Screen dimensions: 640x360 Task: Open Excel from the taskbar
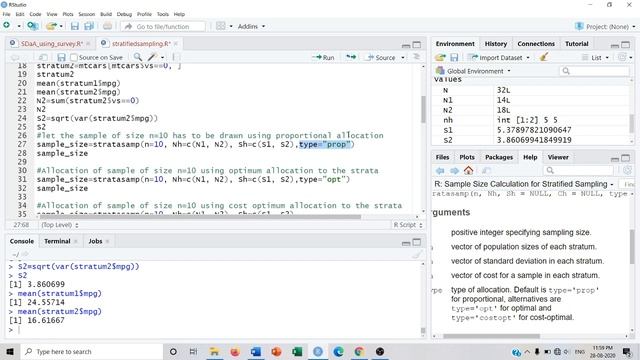297,351
